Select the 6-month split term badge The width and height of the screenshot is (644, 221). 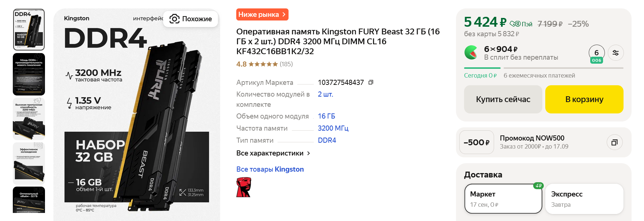click(x=596, y=54)
